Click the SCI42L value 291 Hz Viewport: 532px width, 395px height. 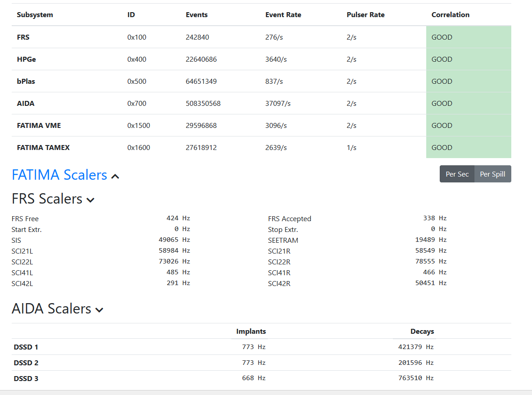click(178, 283)
